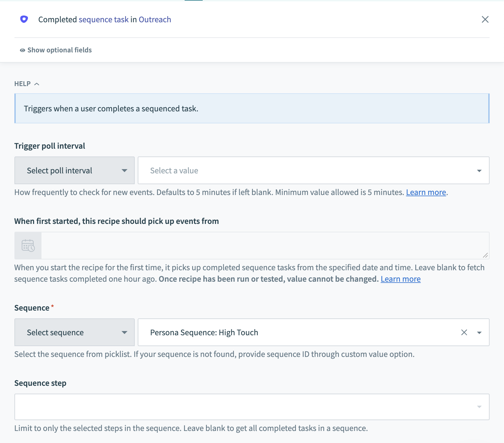
Task: Click the calendar date picker icon
Action: point(28,246)
